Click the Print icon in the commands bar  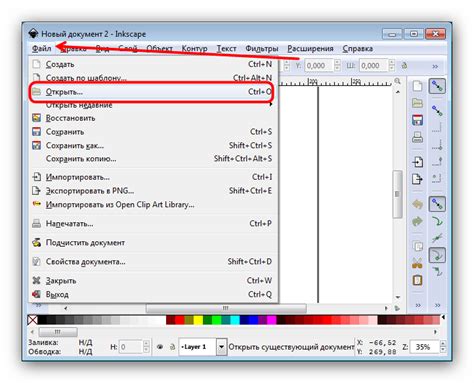tap(417, 137)
